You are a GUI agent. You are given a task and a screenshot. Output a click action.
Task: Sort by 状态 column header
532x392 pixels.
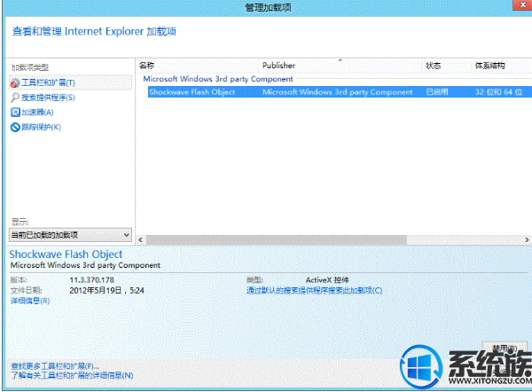point(434,66)
